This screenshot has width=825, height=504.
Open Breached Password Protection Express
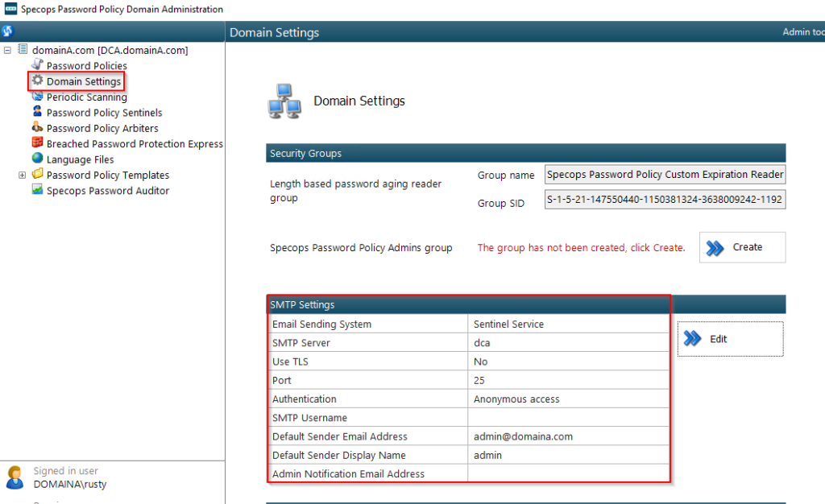[135, 144]
